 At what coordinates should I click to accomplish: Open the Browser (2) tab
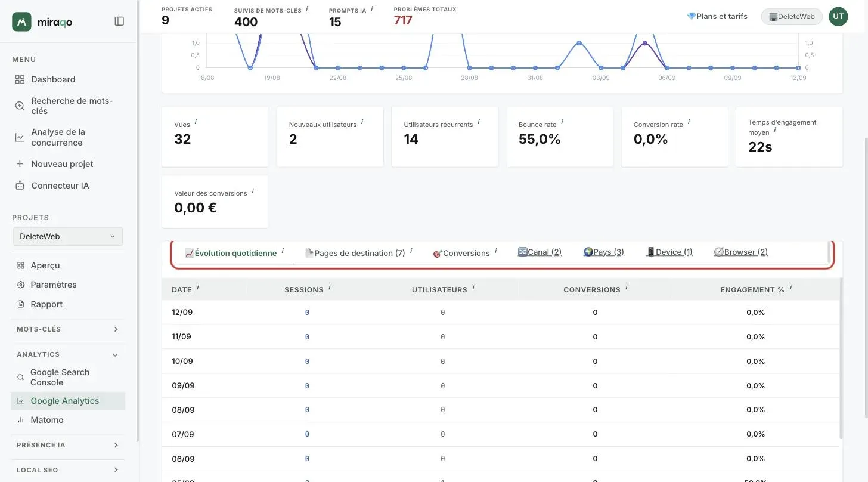tap(740, 252)
